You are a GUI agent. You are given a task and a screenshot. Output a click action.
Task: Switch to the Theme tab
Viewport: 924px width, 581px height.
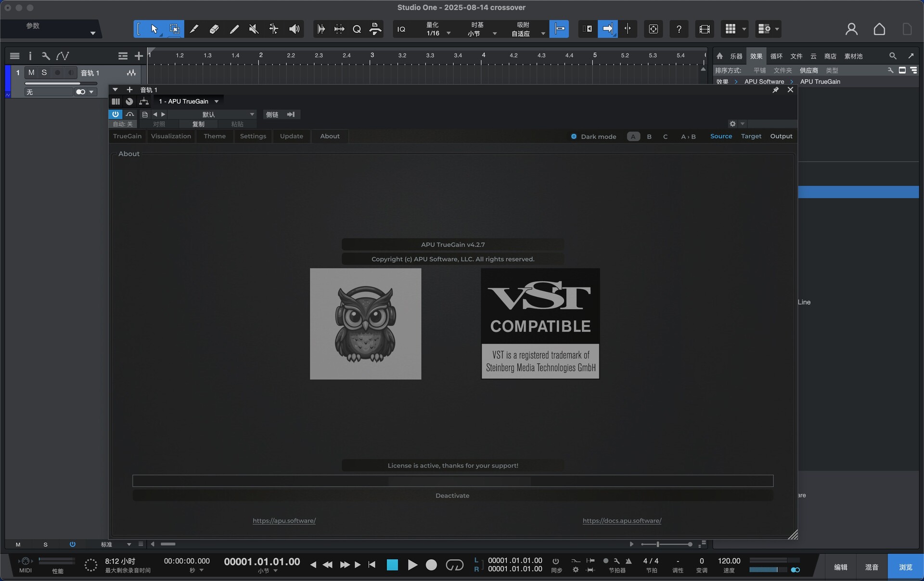coord(215,137)
